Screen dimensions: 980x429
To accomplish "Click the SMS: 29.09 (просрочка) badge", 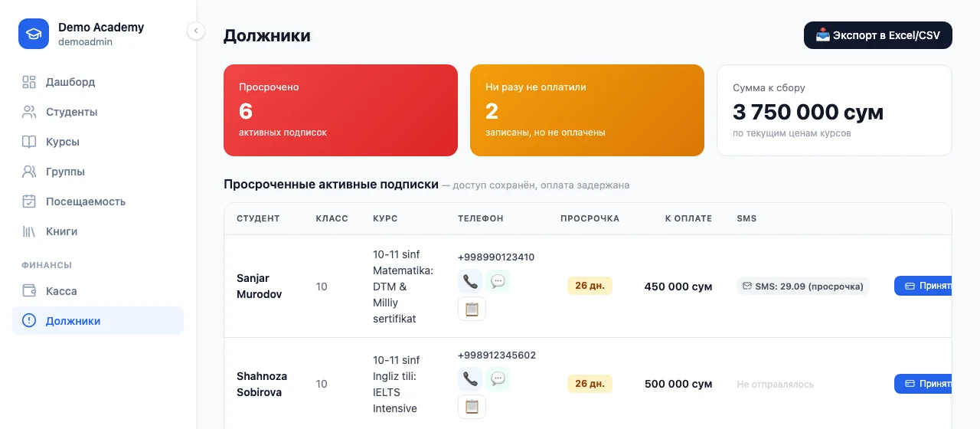I will (803, 287).
